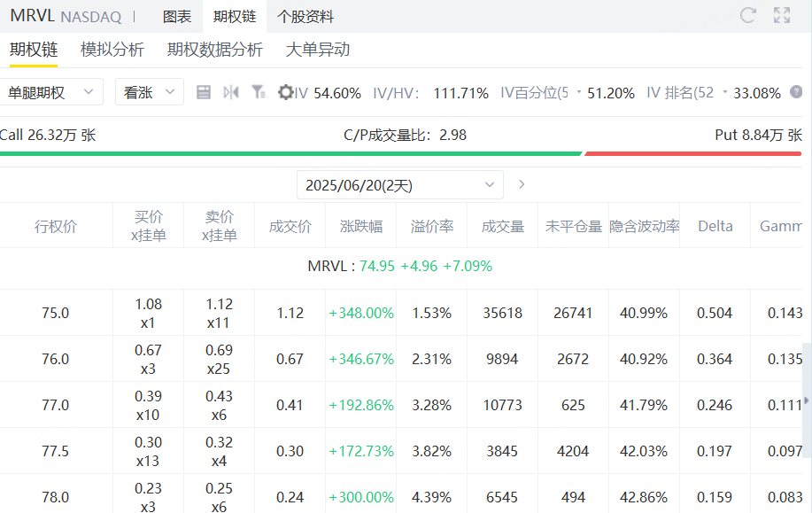This screenshot has width=812, height=513.
Task: Open the 看涨 option type dropdown
Action: point(150,92)
